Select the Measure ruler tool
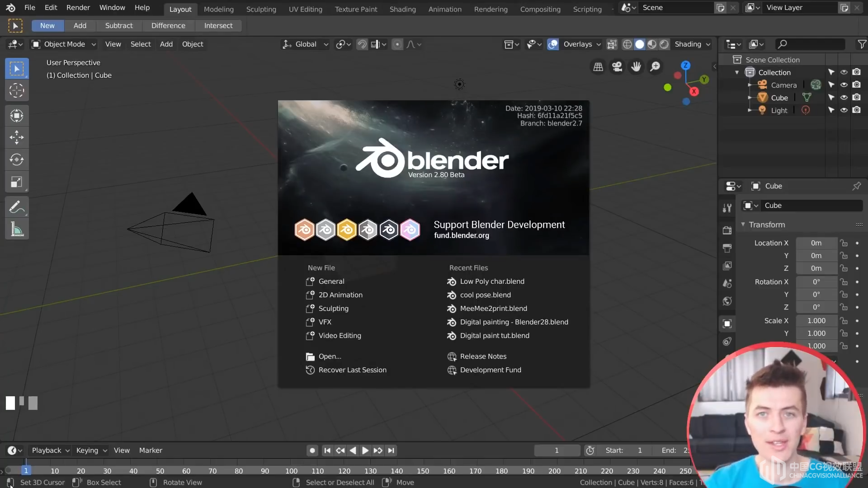This screenshot has height=488, width=868. click(17, 230)
